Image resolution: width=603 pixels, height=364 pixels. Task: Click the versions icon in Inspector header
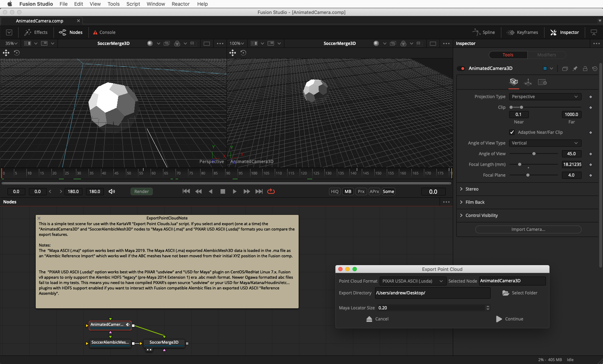point(565,69)
